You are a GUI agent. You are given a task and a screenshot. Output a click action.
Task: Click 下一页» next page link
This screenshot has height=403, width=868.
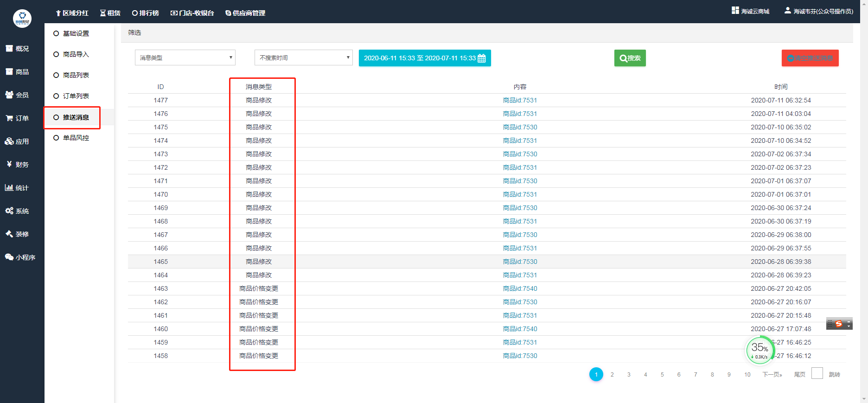[x=772, y=374]
